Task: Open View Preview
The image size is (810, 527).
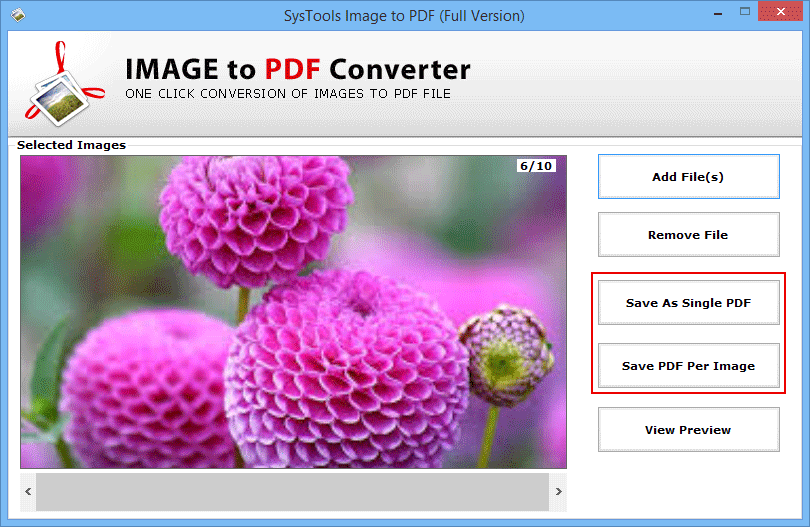Action: click(x=689, y=430)
